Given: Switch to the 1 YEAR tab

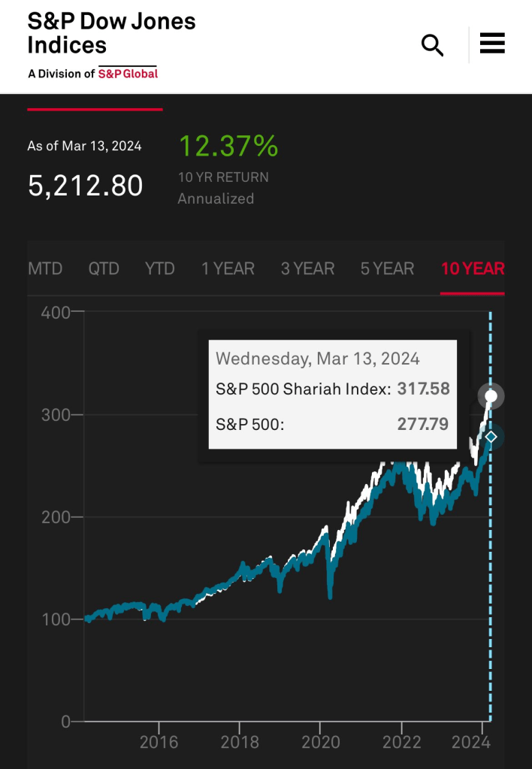Looking at the screenshot, I should pyautogui.click(x=228, y=268).
